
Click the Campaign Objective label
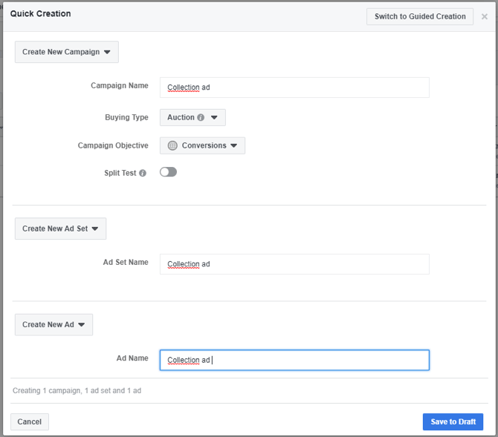113,146
